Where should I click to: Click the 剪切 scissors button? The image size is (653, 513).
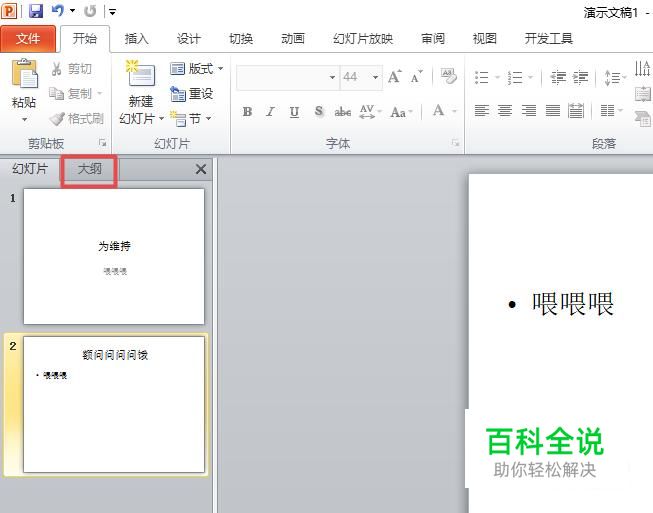(72, 69)
